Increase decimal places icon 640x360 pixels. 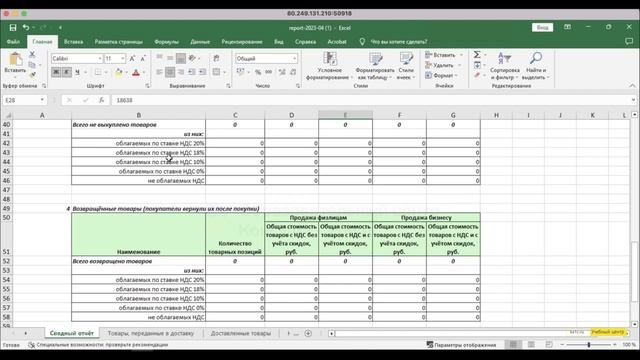282,72
